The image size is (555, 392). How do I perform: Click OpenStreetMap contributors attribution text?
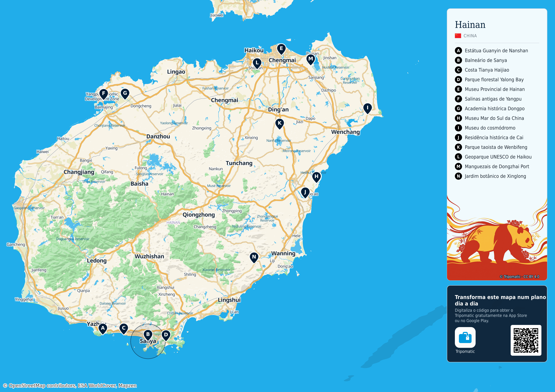[x=70, y=385]
